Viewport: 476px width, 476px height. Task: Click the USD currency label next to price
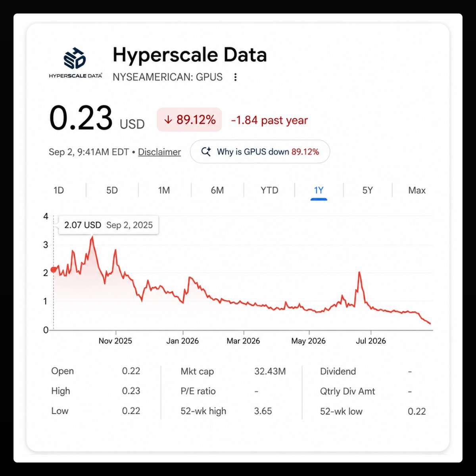pos(132,124)
